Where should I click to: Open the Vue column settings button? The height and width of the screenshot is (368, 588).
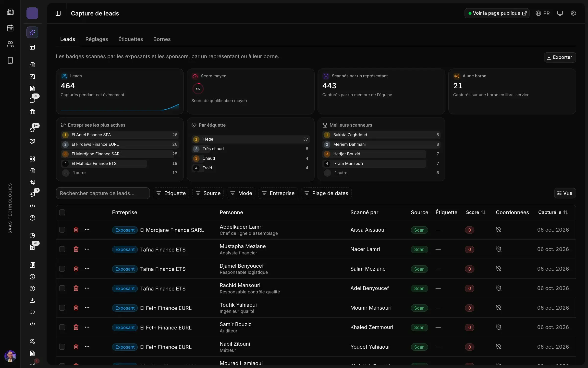coord(565,193)
